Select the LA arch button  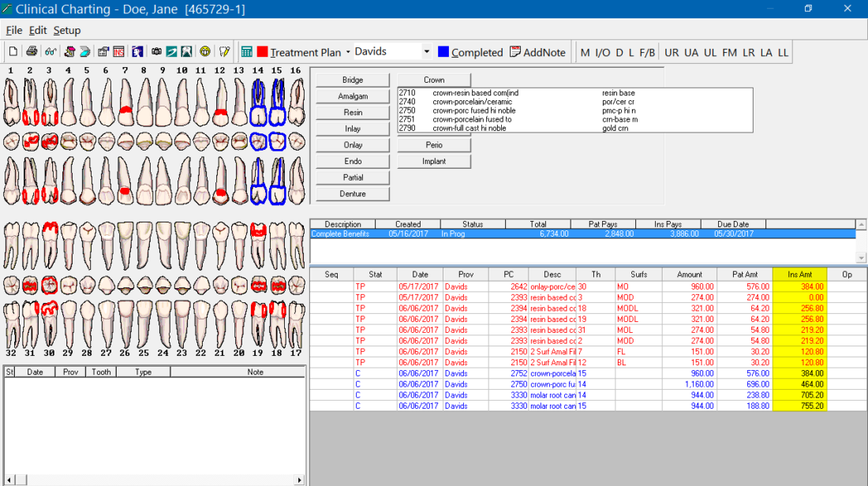[766, 53]
